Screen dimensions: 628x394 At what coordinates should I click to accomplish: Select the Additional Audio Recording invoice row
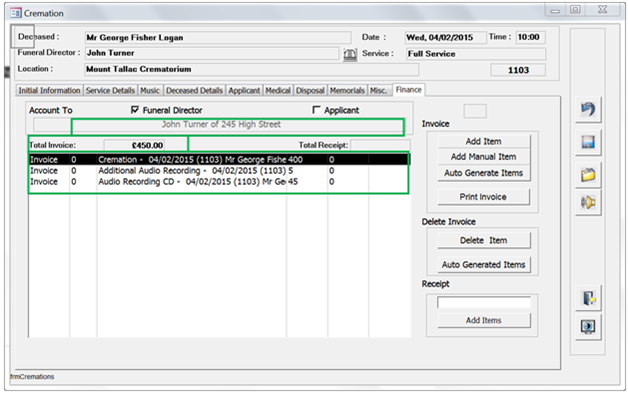tap(219, 171)
